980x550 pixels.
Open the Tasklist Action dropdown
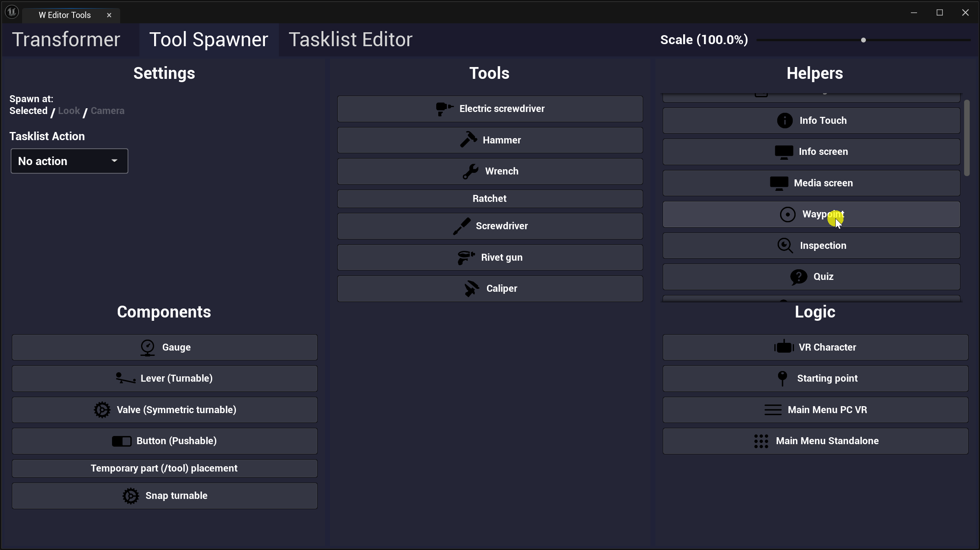69,161
